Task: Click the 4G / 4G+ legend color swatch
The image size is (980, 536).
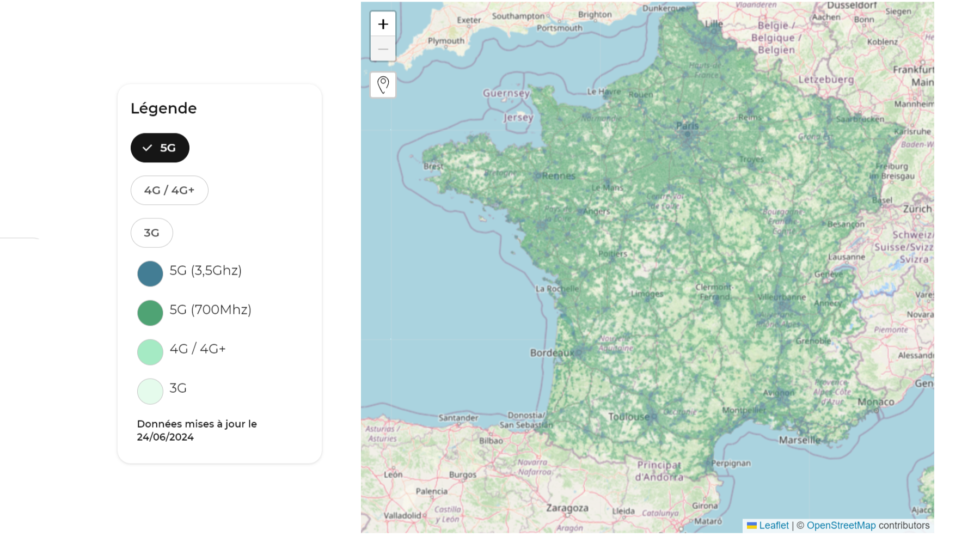Action: click(150, 352)
